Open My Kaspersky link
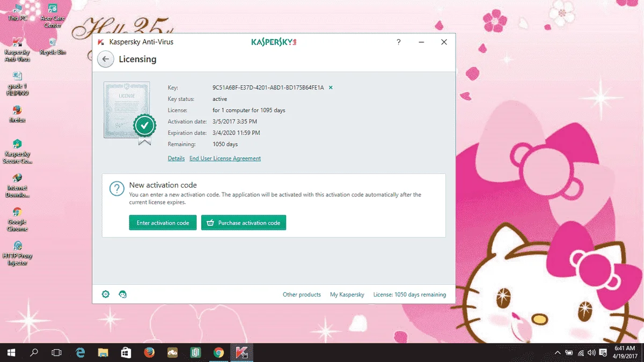This screenshot has height=362, width=644. (x=347, y=294)
